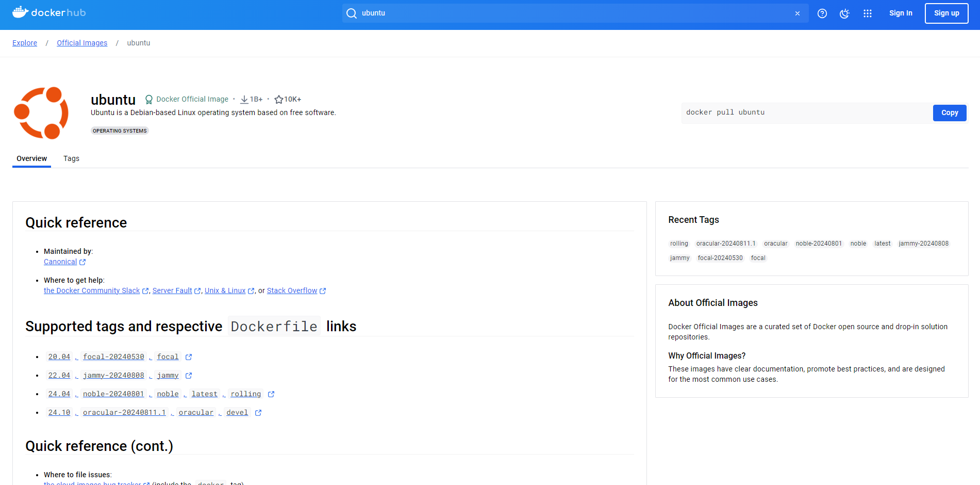Select the rolling chip in Recent Tags

[x=679, y=244]
